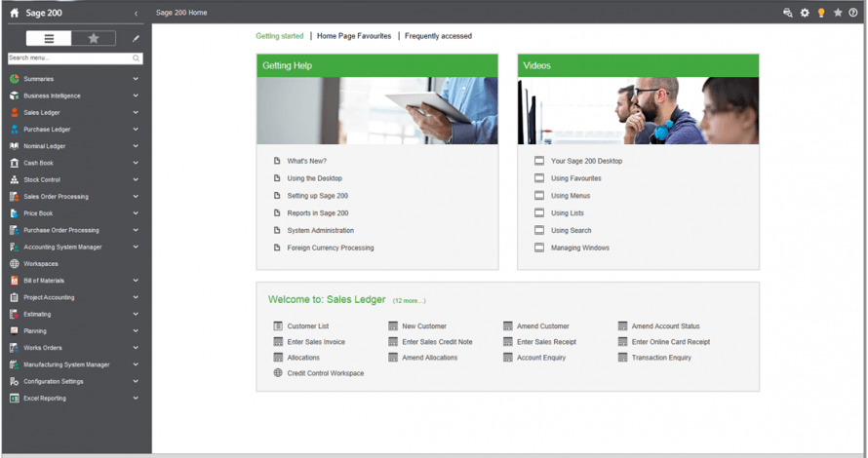Image resolution: width=868 pixels, height=458 pixels.
Task: Click the (12 more...) link
Action: [x=409, y=301]
